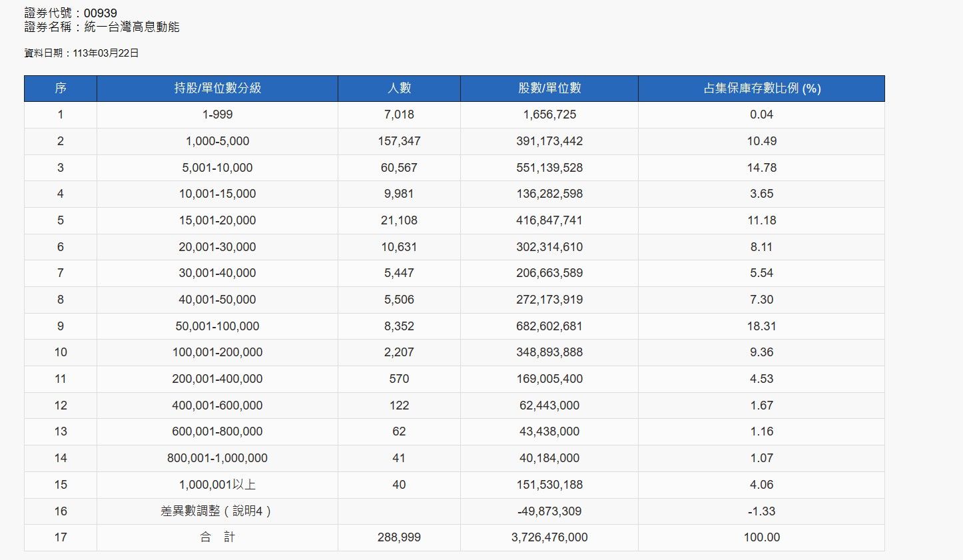Click holder count 7,018
The height and width of the screenshot is (560, 963).
tap(399, 115)
